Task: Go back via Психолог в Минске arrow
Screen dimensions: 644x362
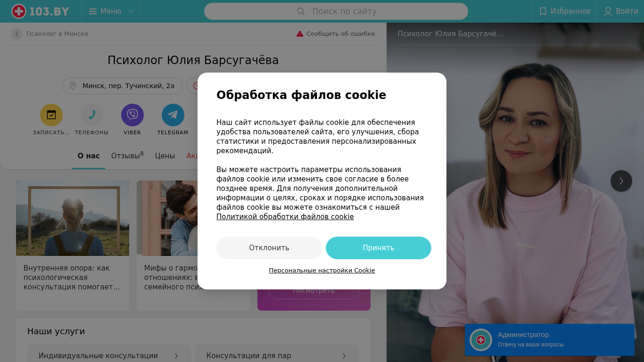Action: (x=17, y=34)
